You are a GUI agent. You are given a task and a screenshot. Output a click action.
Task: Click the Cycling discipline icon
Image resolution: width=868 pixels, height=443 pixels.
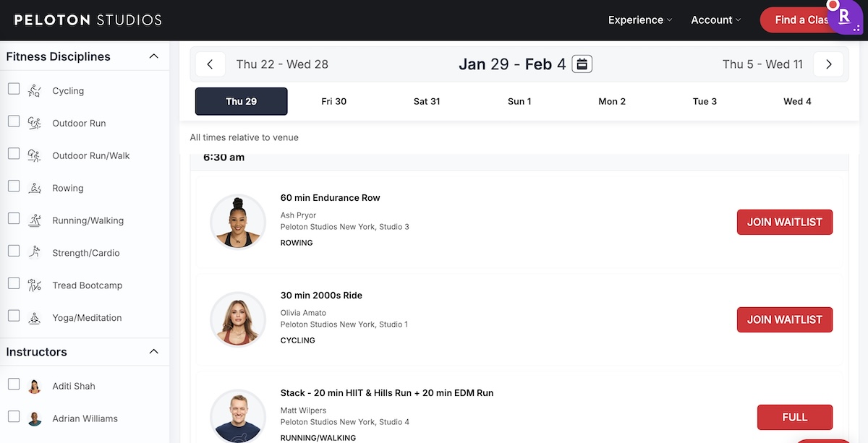[34, 90]
